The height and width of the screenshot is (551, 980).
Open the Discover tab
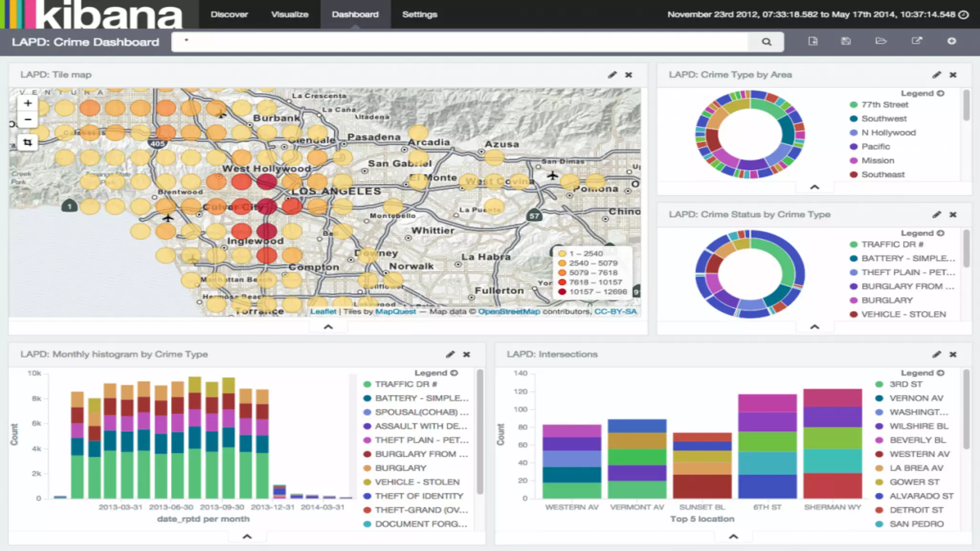pyautogui.click(x=229, y=14)
